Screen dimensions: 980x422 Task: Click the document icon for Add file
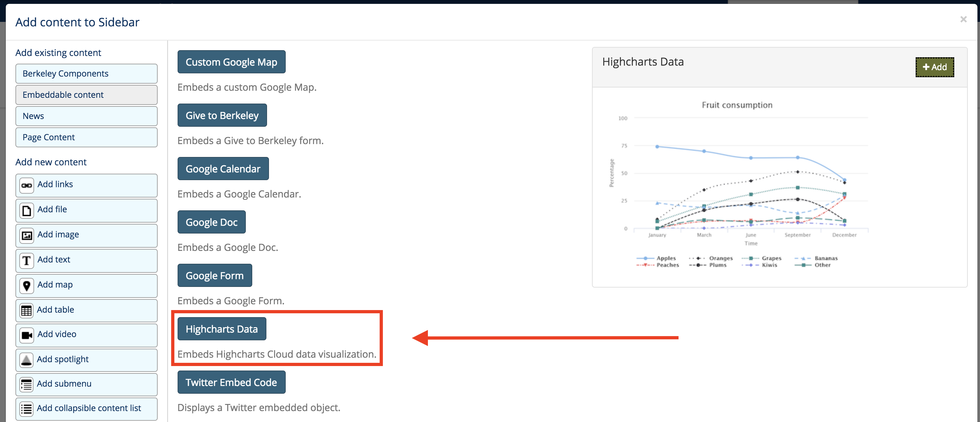coord(27,210)
